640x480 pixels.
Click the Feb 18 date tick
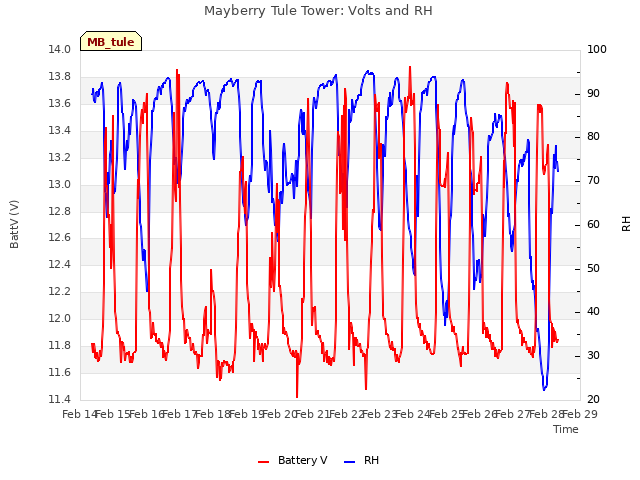pyautogui.click(x=212, y=414)
